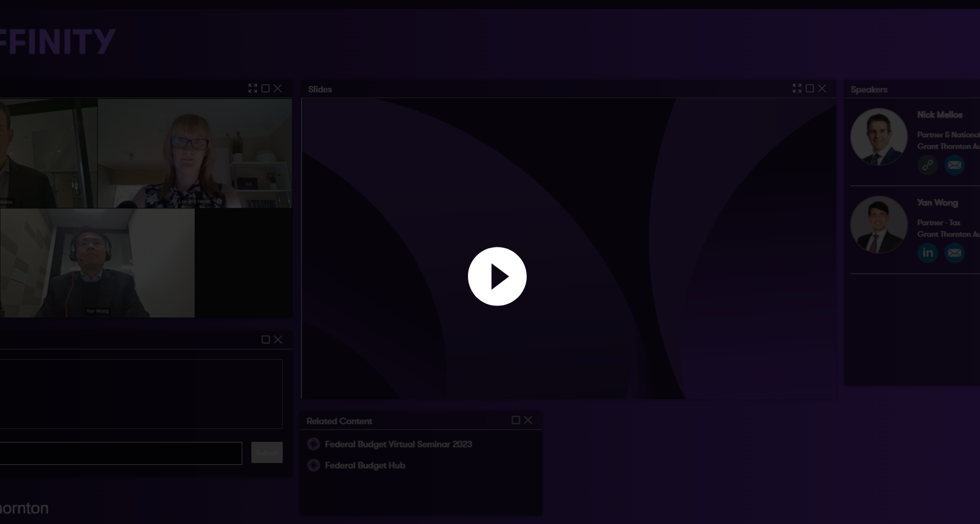Click Yan Wong's profile photo
The image size is (980, 524).
pos(879,224)
